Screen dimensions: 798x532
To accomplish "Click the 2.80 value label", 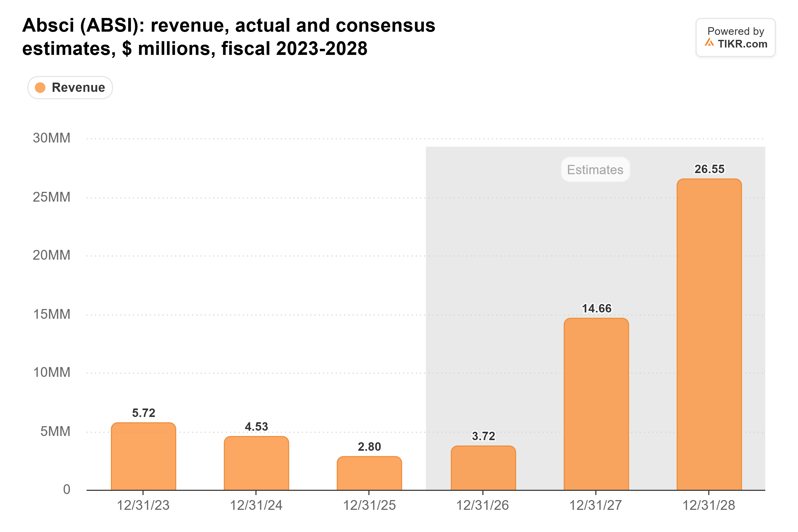I will click(369, 446).
